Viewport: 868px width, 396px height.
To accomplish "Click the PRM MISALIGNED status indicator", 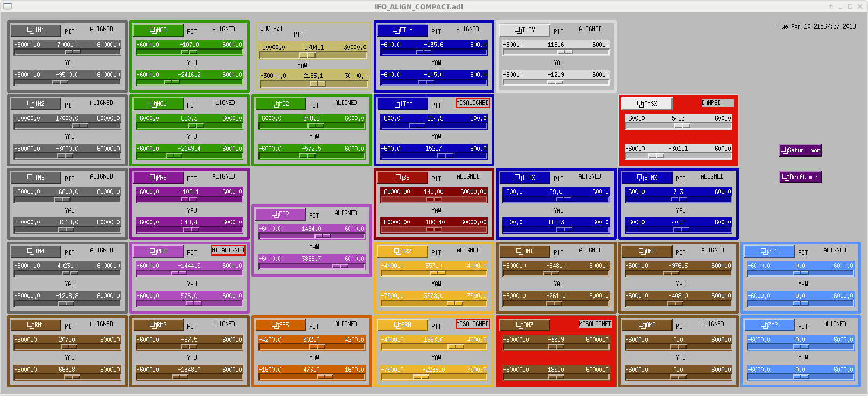I will (228, 250).
